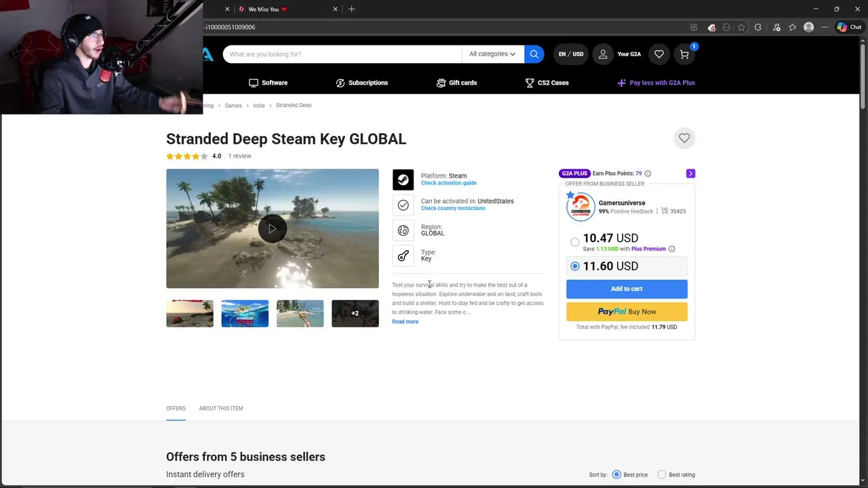Screen dimensions: 868x488
Task: Click the Gamersuniverse seller name
Action: click(x=622, y=203)
